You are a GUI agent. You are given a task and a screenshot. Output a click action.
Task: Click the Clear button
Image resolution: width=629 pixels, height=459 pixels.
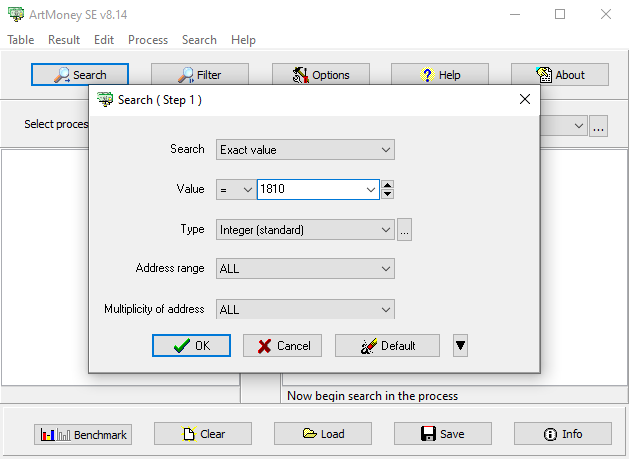[x=203, y=434]
